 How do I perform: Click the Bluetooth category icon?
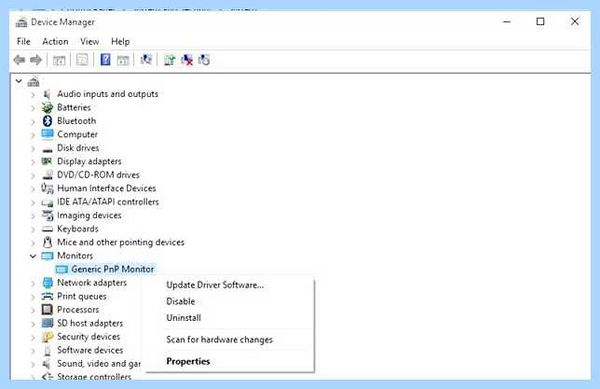(x=47, y=121)
